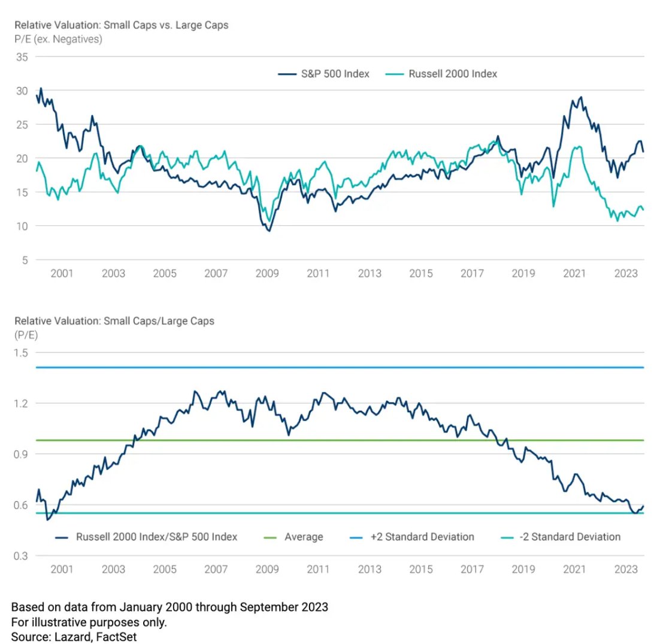660x644 pixels.
Task: Click the 2009 year label on the top chart
Action: [267, 274]
